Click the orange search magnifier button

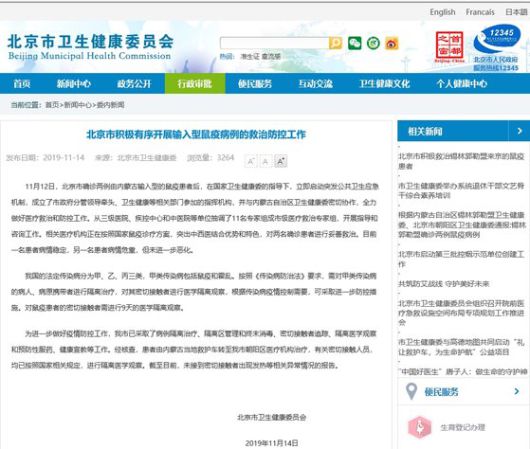[x=335, y=43]
